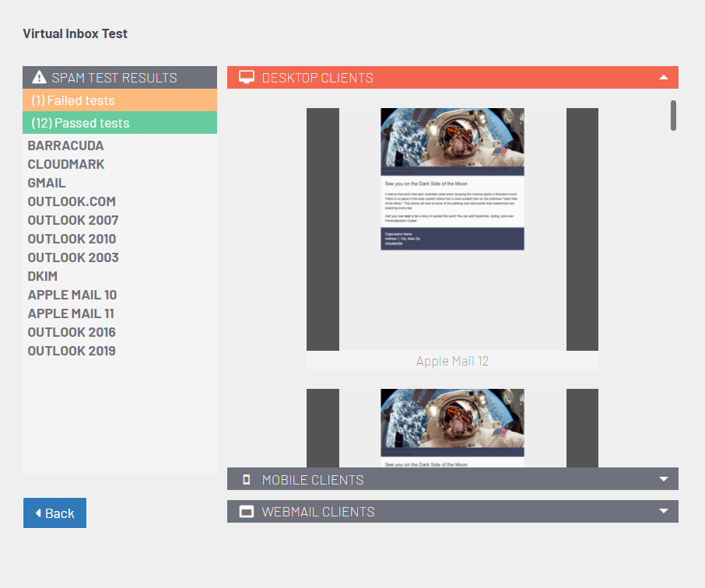
Task: Select GMAIL in passed tests
Action: (x=47, y=183)
